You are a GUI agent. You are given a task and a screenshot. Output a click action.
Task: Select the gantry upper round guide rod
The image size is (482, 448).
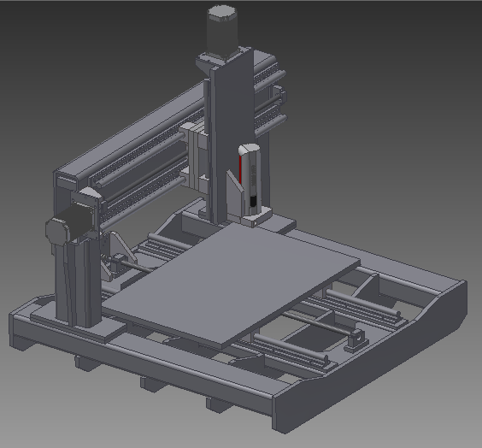point(140,160)
